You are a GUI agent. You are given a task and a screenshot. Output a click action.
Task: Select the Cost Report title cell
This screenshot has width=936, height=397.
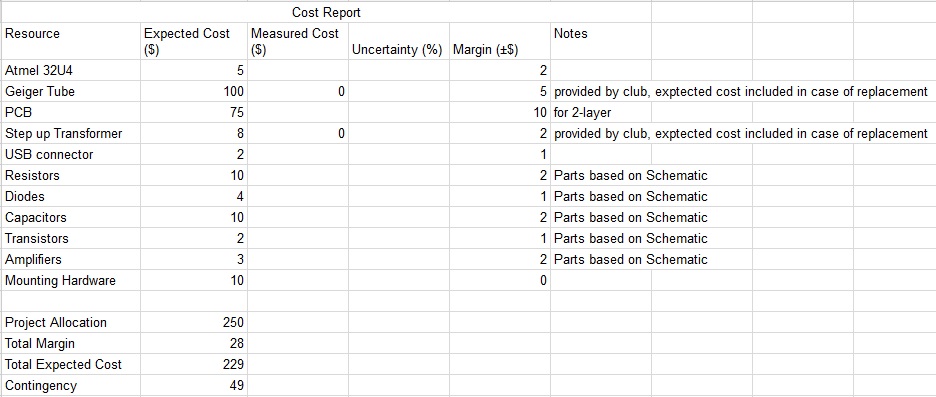pos(326,12)
